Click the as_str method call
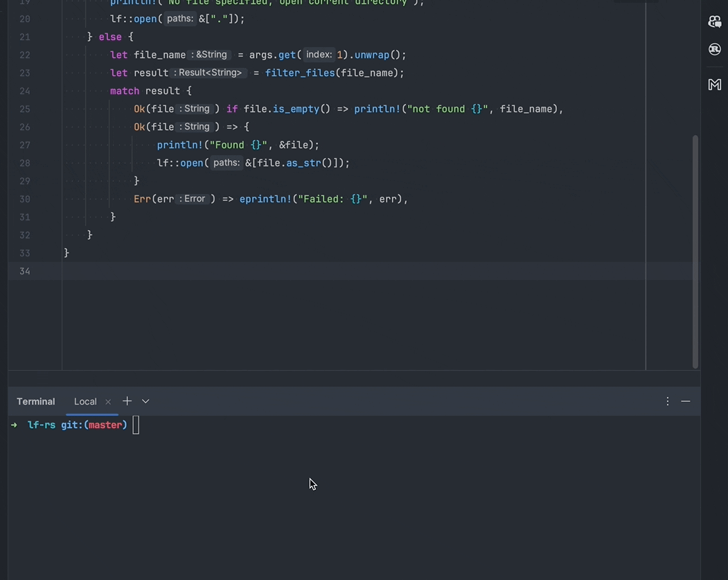The height and width of the screenshot is (580, 728). coord(303,163)
